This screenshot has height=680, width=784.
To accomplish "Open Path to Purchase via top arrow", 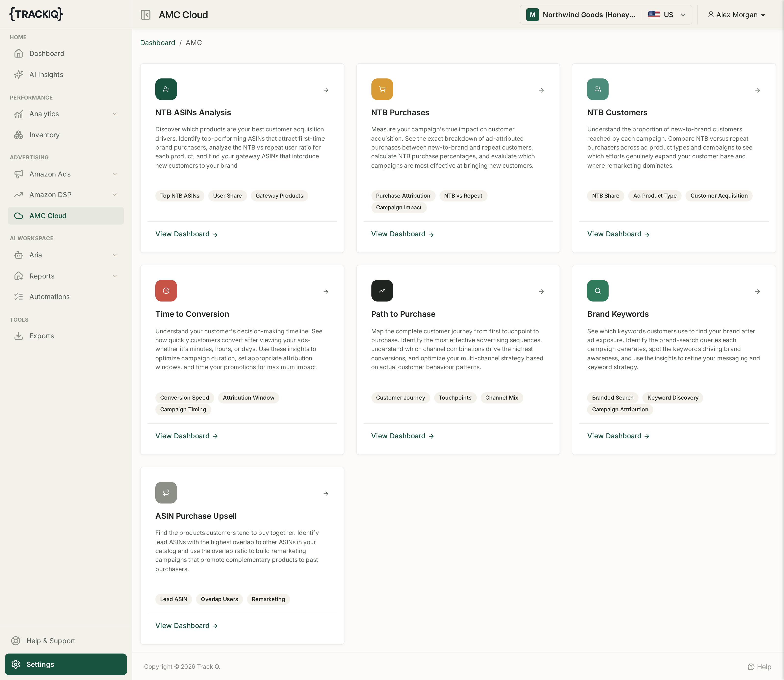I will tap(542, 292).
